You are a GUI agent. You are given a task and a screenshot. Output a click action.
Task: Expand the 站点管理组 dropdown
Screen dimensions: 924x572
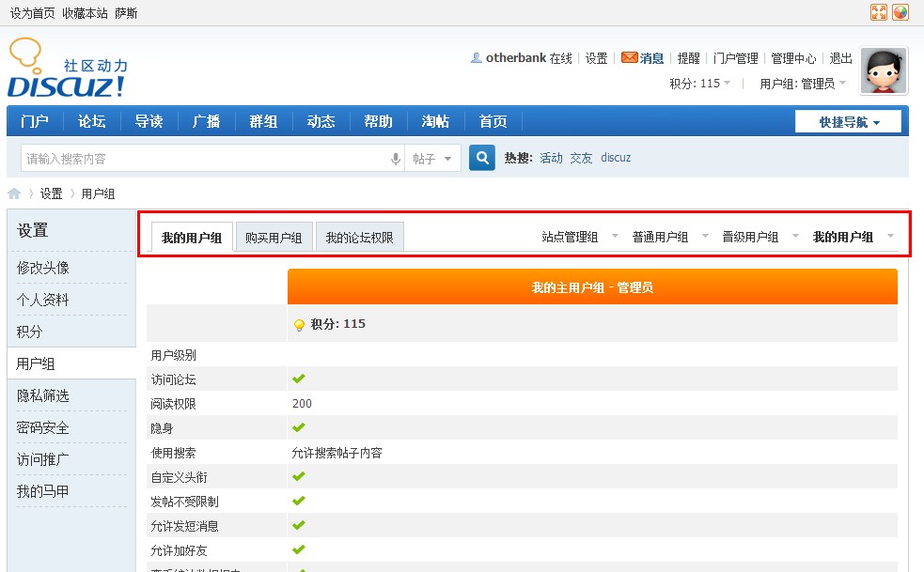[580, 237]
